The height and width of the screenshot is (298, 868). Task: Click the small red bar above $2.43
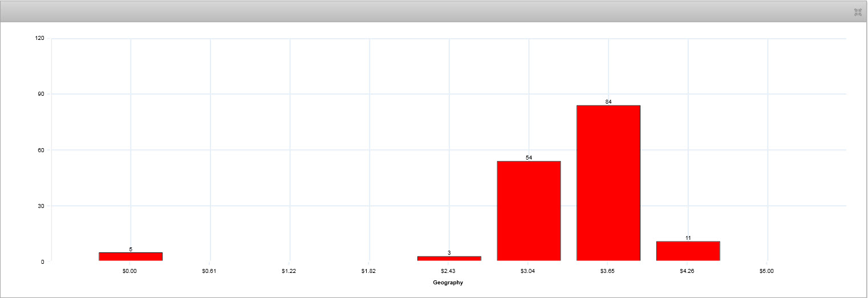[449, 258]
